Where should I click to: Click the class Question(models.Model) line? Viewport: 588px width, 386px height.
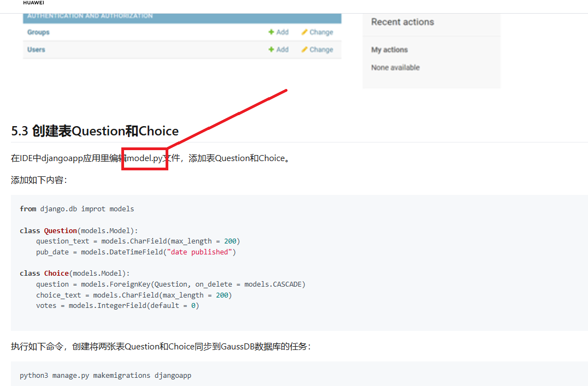click(x=79, y=230)
